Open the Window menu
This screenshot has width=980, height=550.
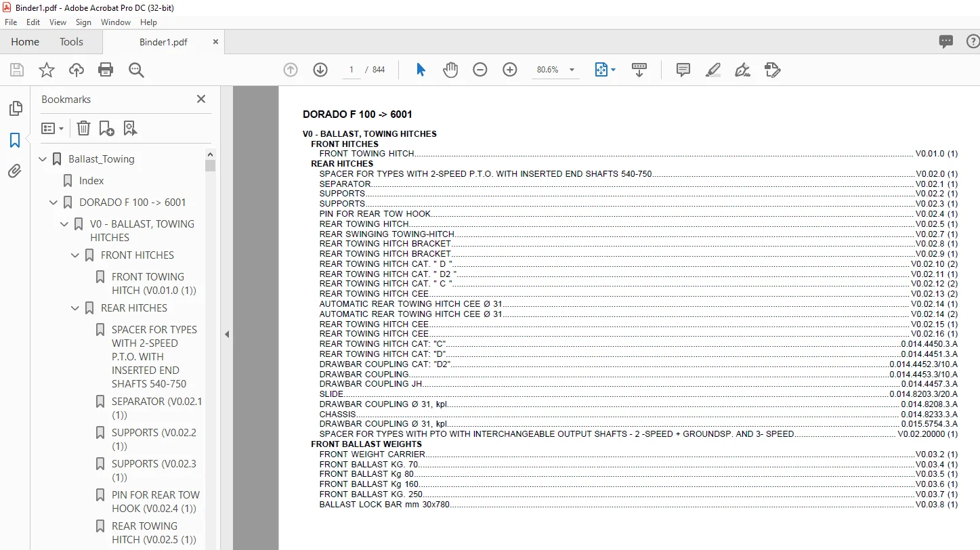tap(116, 22)
